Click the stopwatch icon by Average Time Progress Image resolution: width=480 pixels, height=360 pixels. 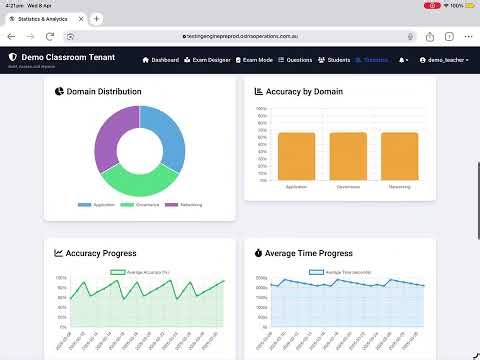click(x=258, y=253)
